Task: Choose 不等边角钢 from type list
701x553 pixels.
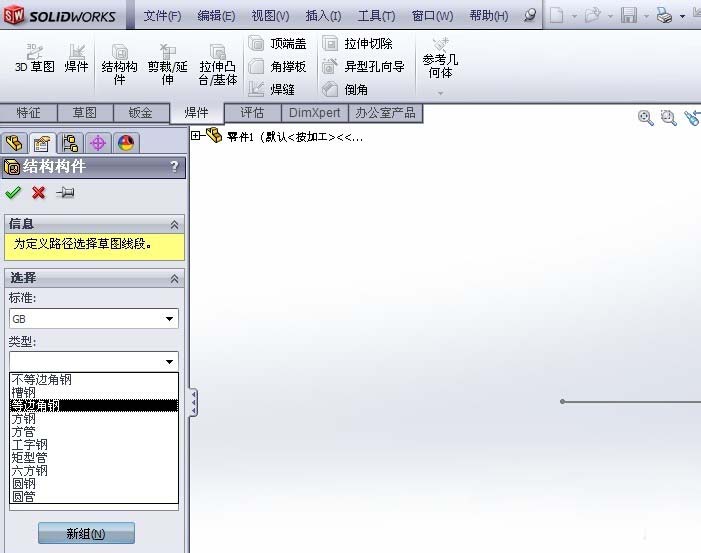Action: [94, 380]
